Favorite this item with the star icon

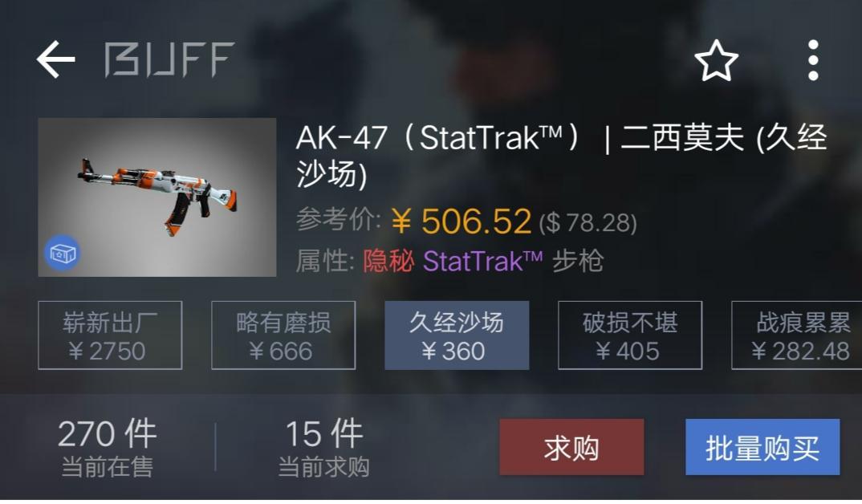(716, 60)
